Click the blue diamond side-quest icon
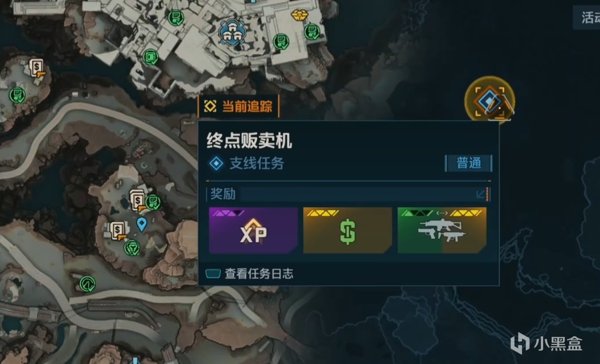 click(x=216, y=163)
